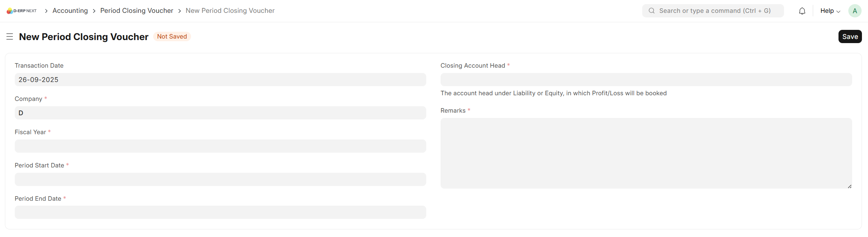Click the D-ERP NEXT logo

click(22, 11)
